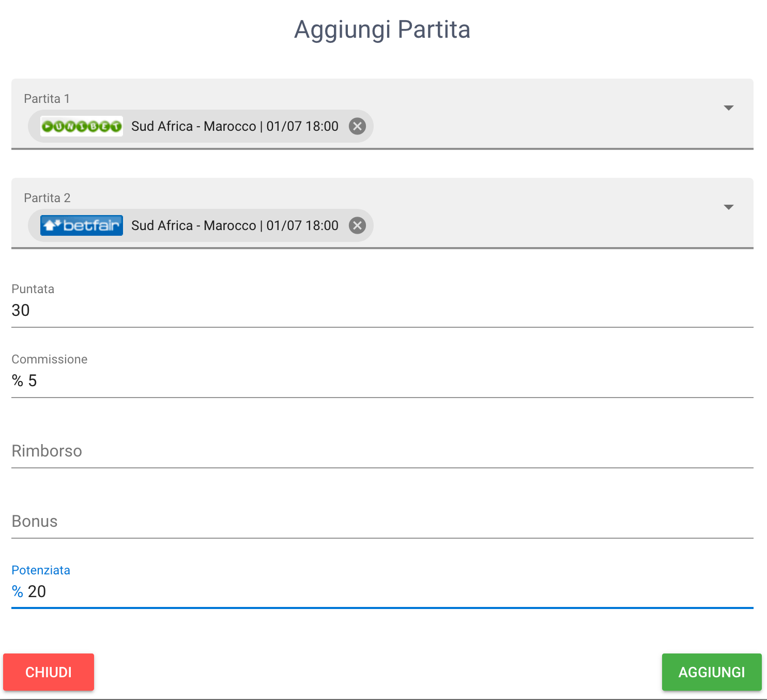This screenshot has height=700, width=767.
Task: Click the empty Rimborso input field
Action: 382,451
